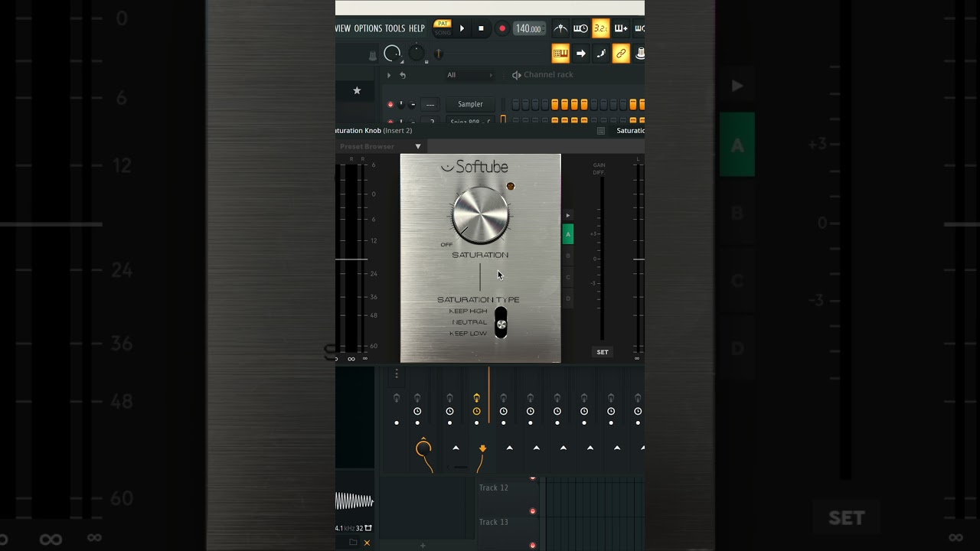Click small play arrow above slot A
Image resolution: width=980 pixels, height=551 pixels.
coord(568,216)
